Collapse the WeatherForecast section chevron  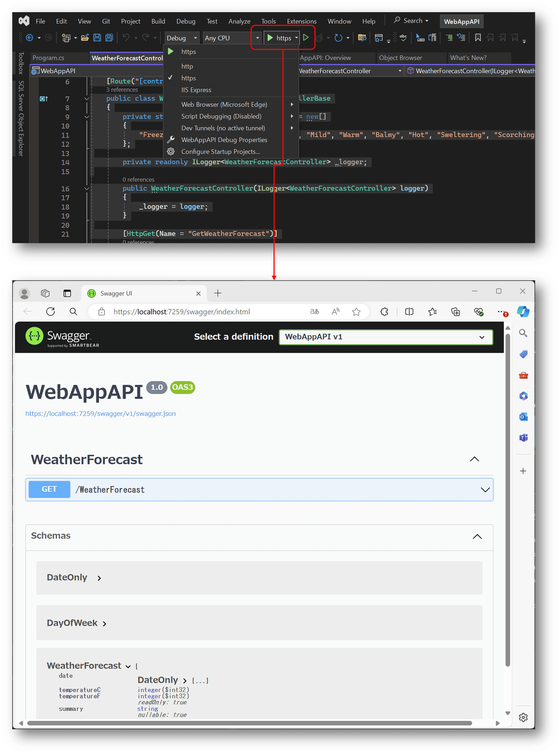pos(475,459)
